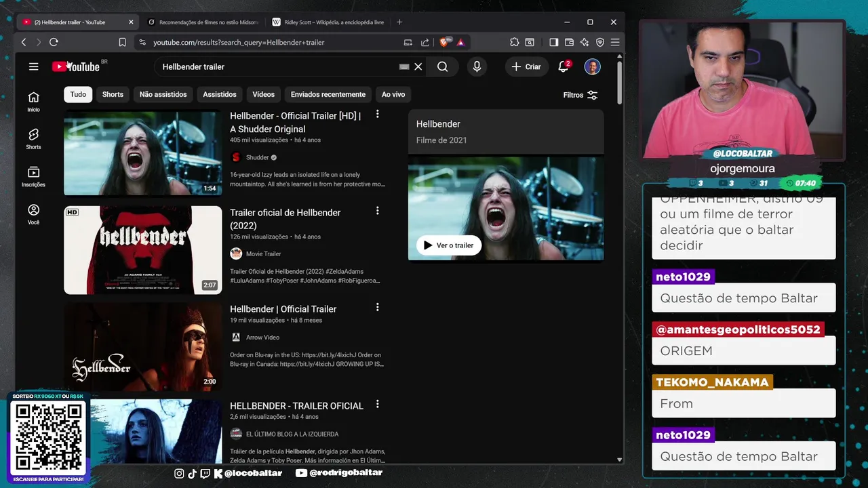Screen dimensions: 868x488
Task: Switch to Ridley Scott Wikipédia tab
Action: click(328, 22)
